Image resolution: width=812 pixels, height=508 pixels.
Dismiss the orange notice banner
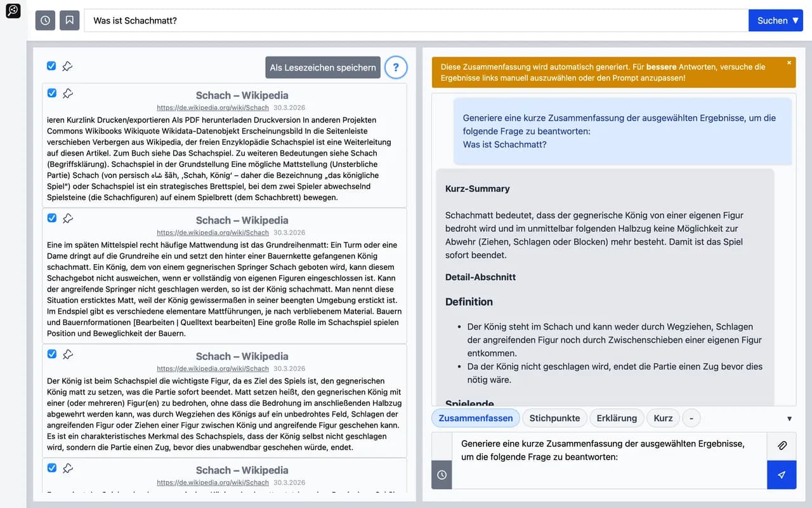789,63
